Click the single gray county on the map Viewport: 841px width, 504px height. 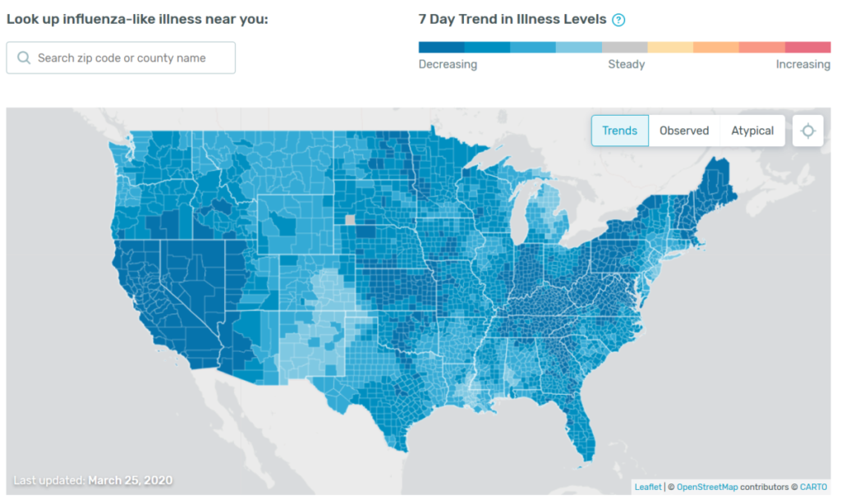pos(351,219)
